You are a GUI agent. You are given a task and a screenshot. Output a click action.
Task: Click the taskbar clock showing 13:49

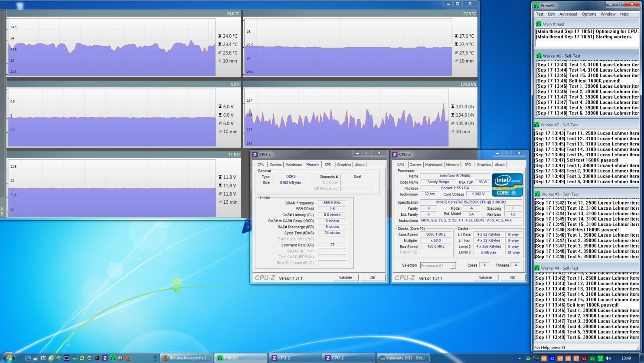point(626,358)
